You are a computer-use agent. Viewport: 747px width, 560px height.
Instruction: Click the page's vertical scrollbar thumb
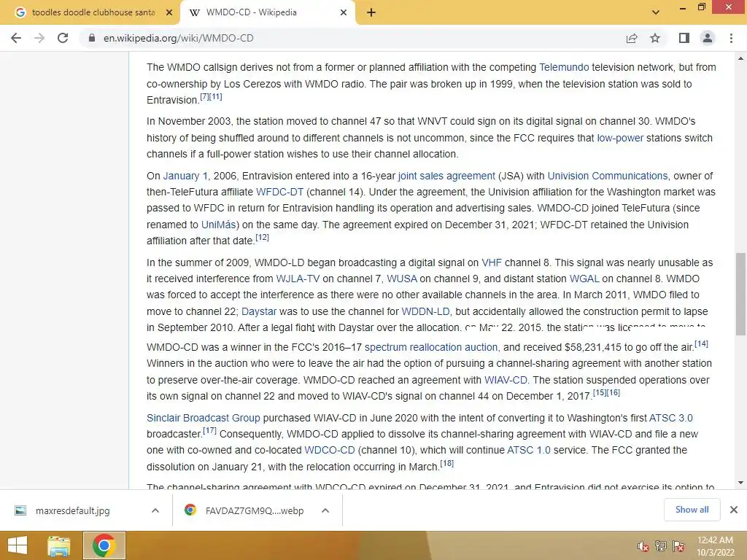pos(740,294)
